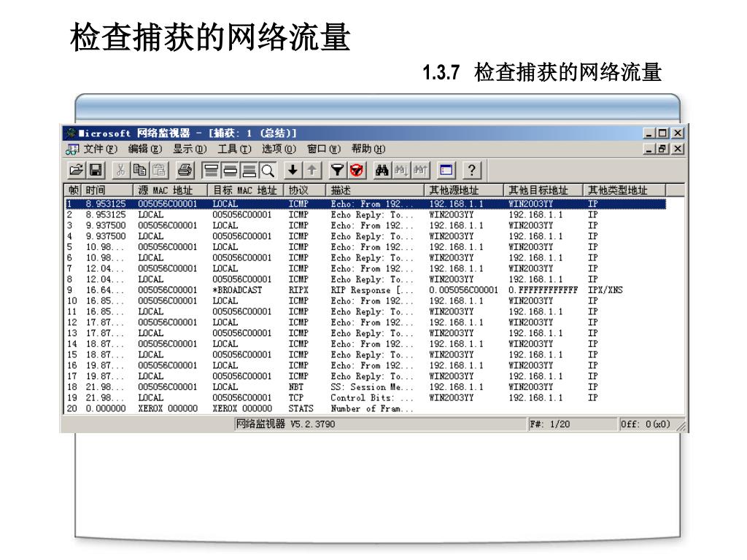Click the 其他目标地址 column header
This screenshot has width=747, height=560.
[543, 190]
